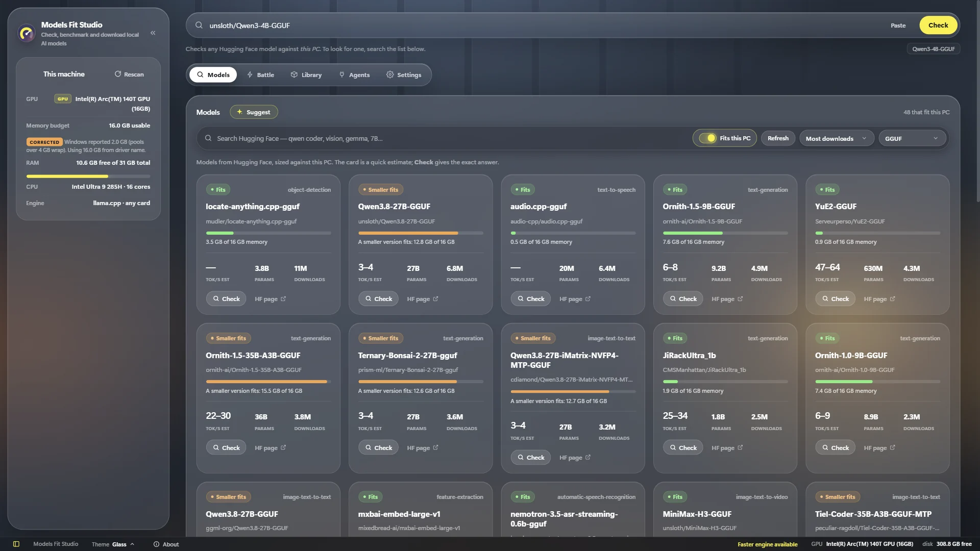Expand the Theme Glass selector

[x=113, y=544]
